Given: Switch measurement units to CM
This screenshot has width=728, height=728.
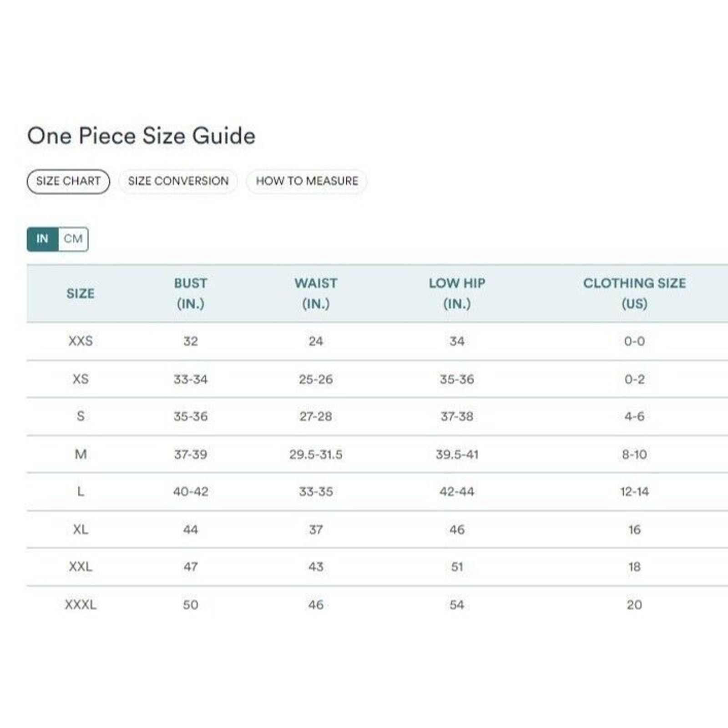Looking at the screenshot, I should [73, 239].
